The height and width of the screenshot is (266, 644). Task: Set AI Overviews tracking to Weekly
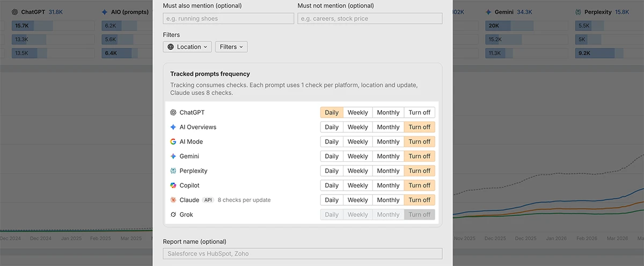(357, 127)
